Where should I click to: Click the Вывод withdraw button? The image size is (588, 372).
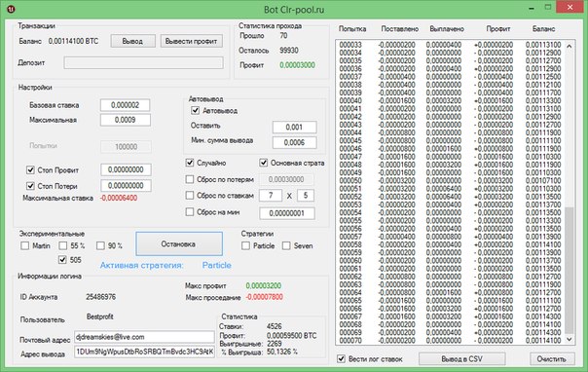[x=132, y=41]
